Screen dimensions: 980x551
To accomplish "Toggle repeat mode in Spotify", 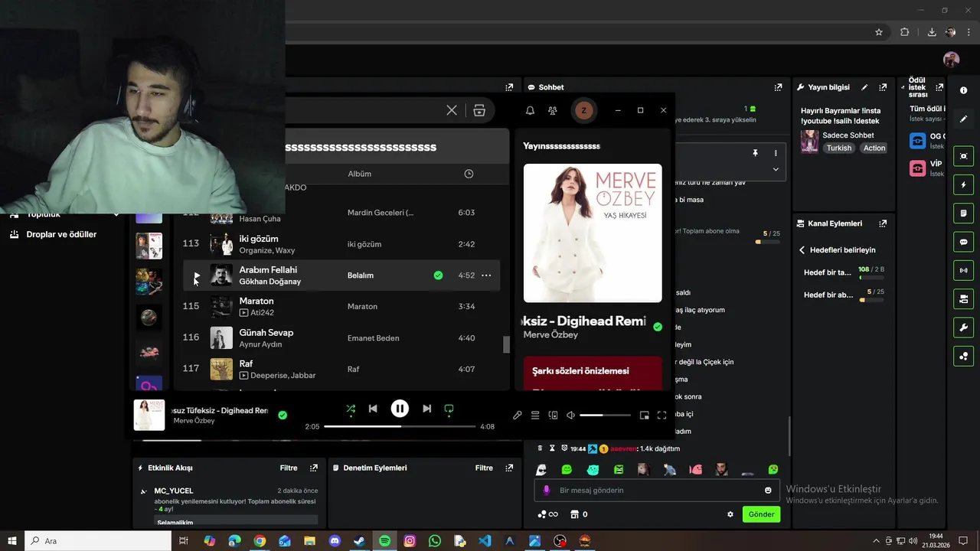I will coord(449,409).
